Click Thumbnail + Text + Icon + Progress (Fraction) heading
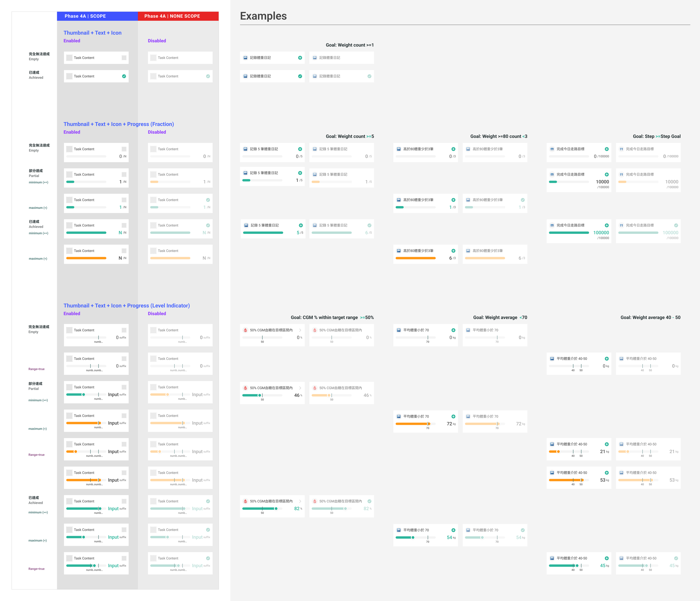 [x=119, y=124]
